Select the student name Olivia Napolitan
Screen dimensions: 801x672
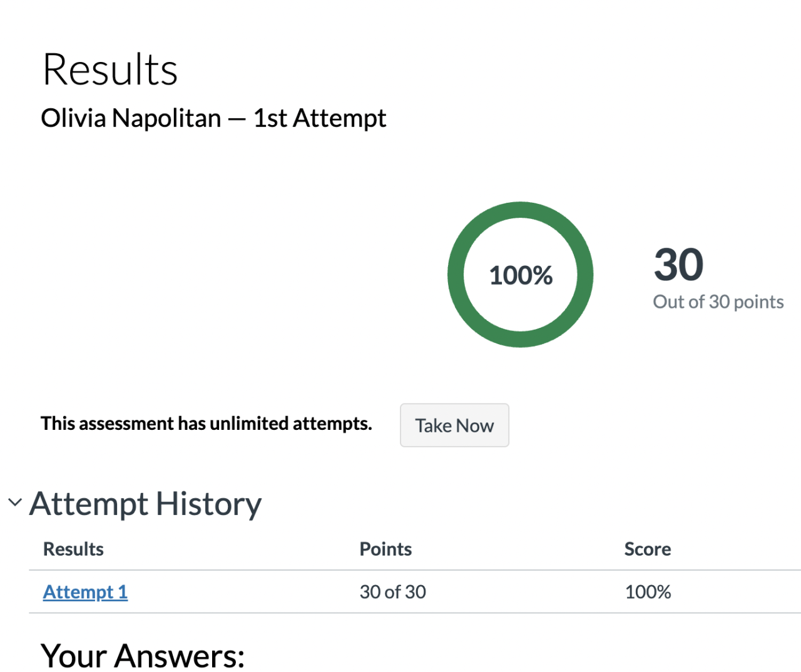[x=131, y=118]
